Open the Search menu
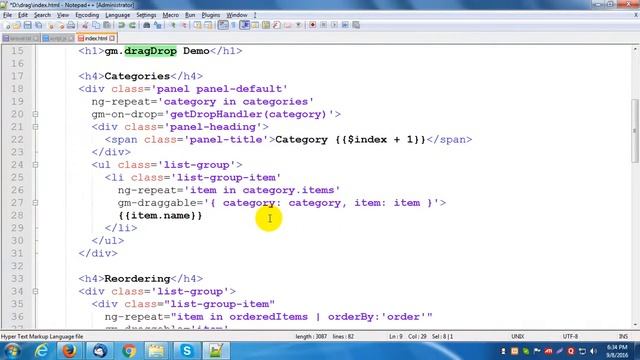 (x=42, y=15)
